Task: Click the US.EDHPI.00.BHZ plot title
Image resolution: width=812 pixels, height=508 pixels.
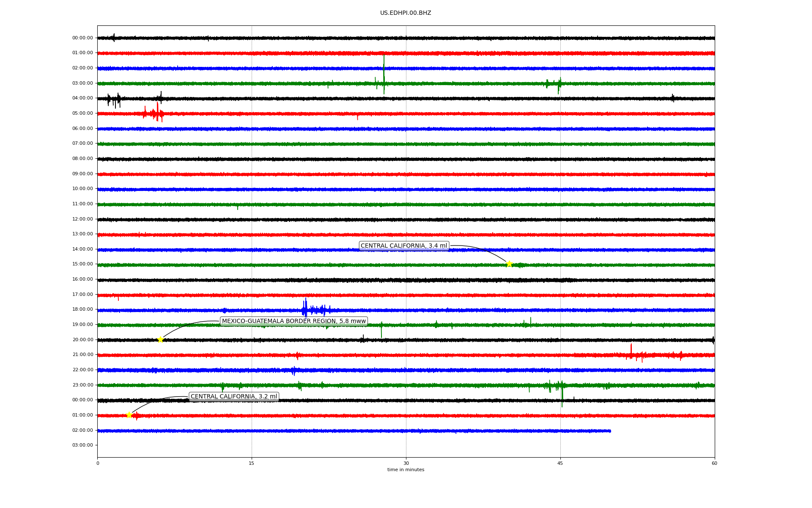Action: tap(406, 13)
